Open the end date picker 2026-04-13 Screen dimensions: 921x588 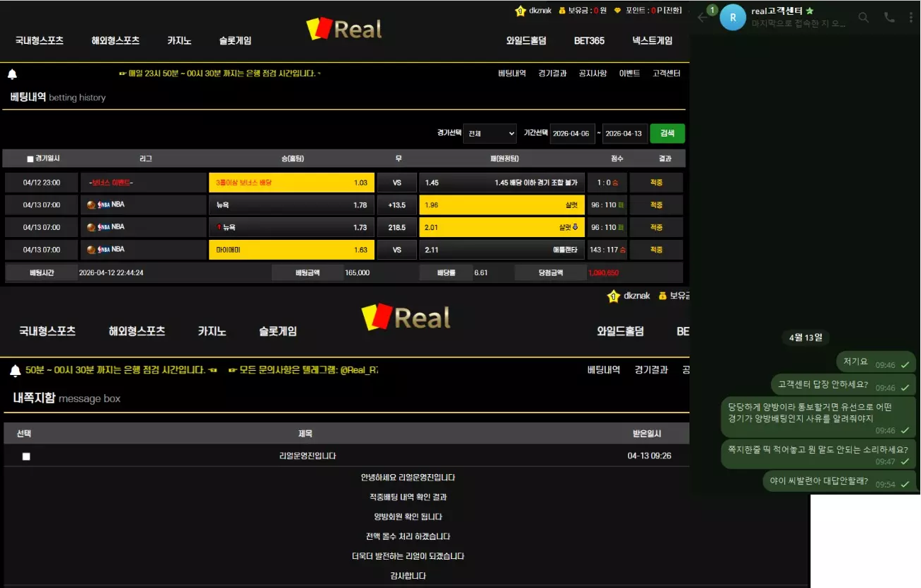click(x=624, y=134)
